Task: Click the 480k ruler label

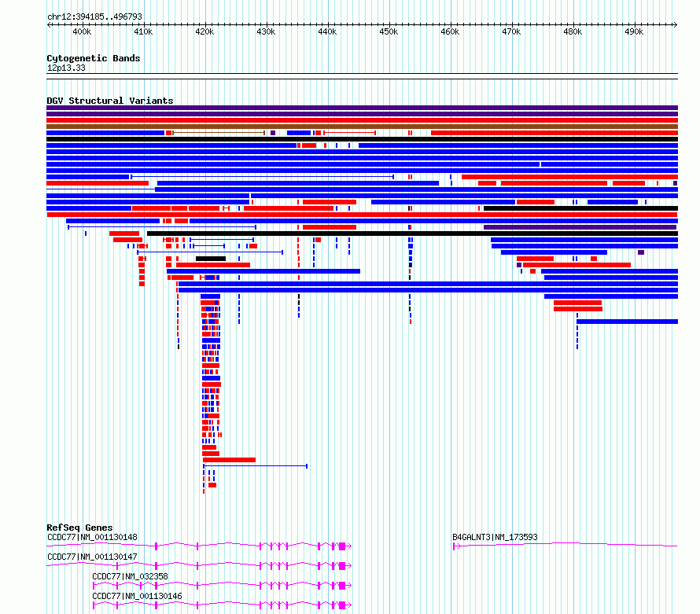Action: tap(573, 31)
